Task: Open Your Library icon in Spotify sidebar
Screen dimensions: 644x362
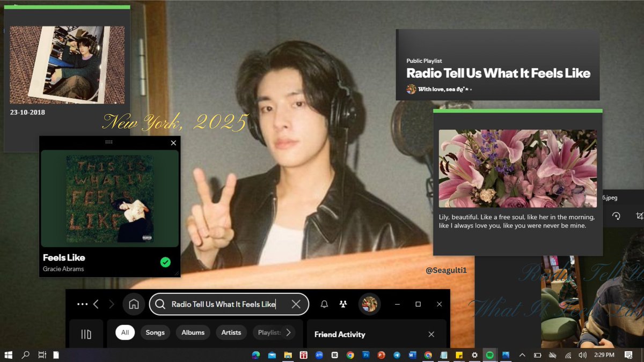Action: click(86, 334)
